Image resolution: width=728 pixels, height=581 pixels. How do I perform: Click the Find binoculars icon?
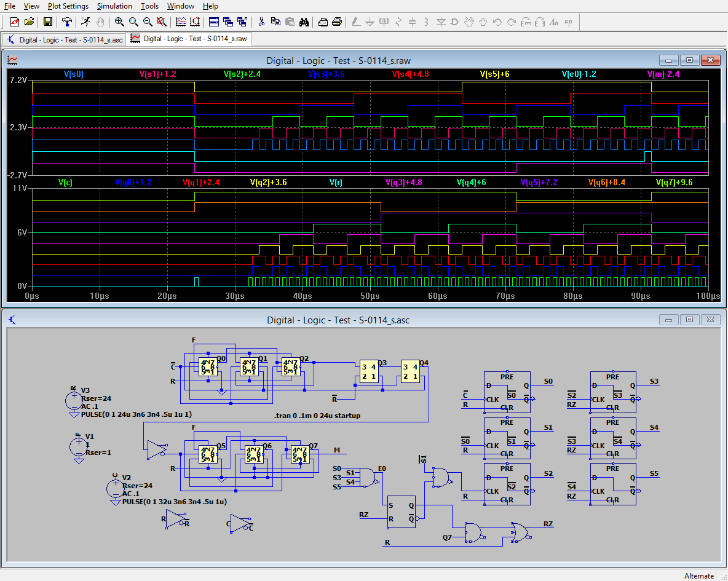(x=304, y=22)
